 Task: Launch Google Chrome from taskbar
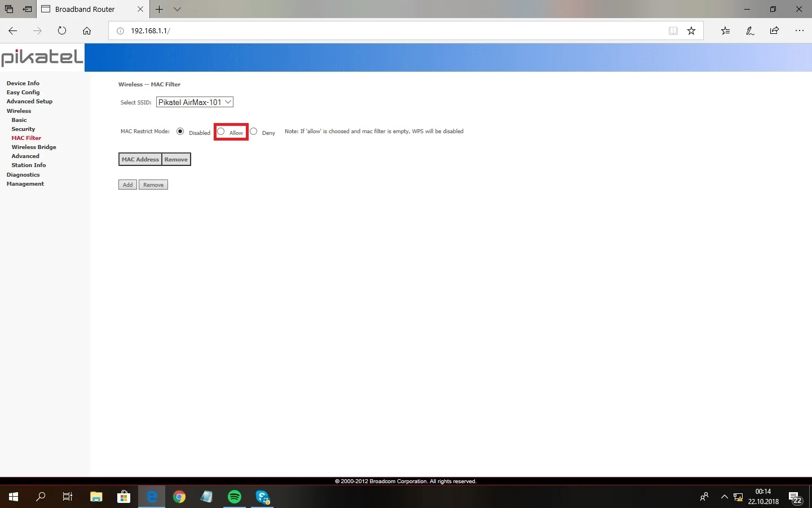pos(179,497)
